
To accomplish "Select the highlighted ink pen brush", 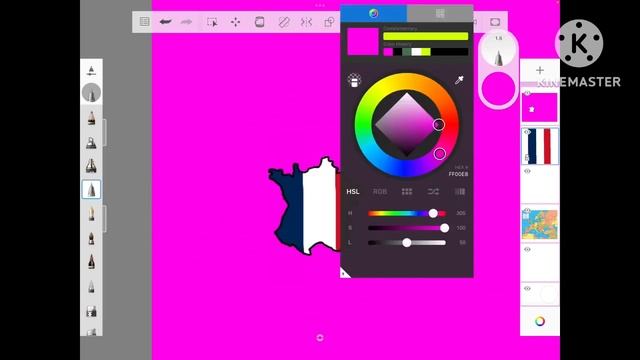I will 91,189.
